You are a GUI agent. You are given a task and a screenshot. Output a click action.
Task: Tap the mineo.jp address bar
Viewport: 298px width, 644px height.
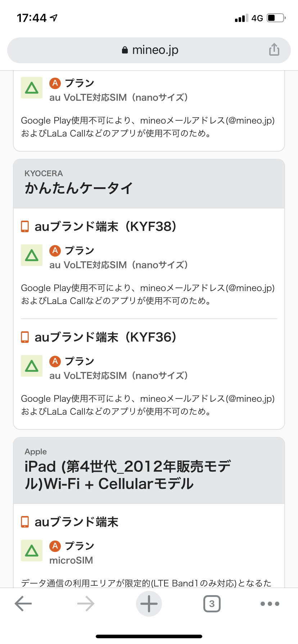click(x=149, y=50)
